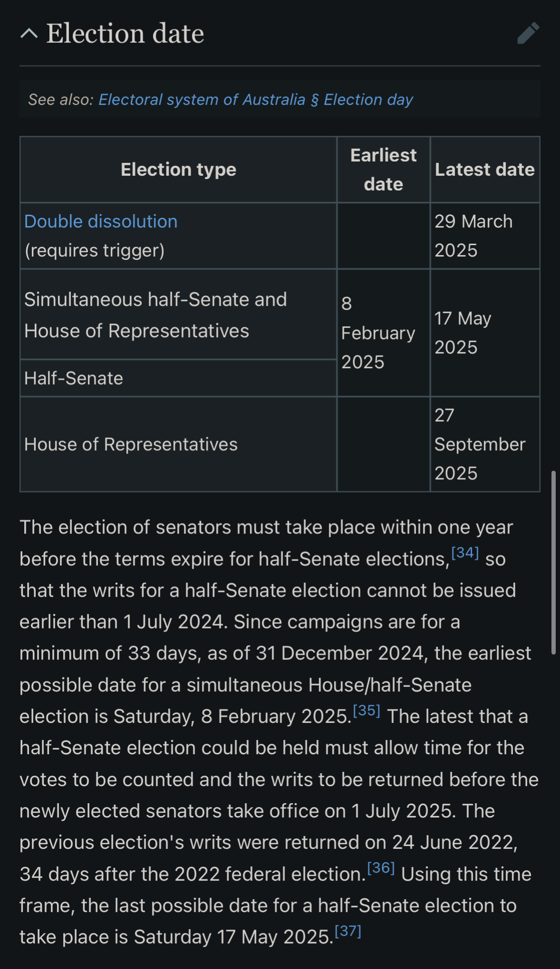Open citation reference 36

tap(381, 868)
